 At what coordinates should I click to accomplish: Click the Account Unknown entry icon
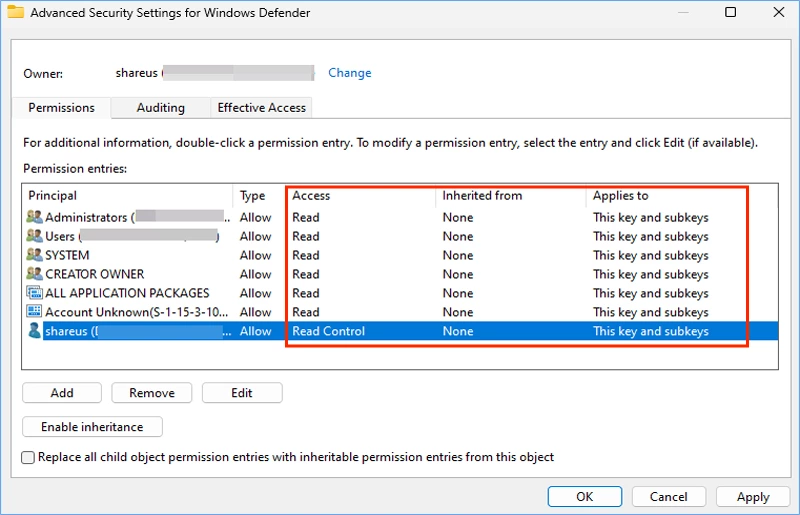[x=34, y=311]
